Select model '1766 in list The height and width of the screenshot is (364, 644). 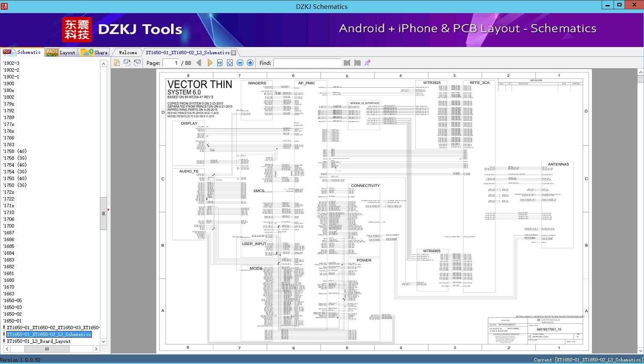coord(8,138)
